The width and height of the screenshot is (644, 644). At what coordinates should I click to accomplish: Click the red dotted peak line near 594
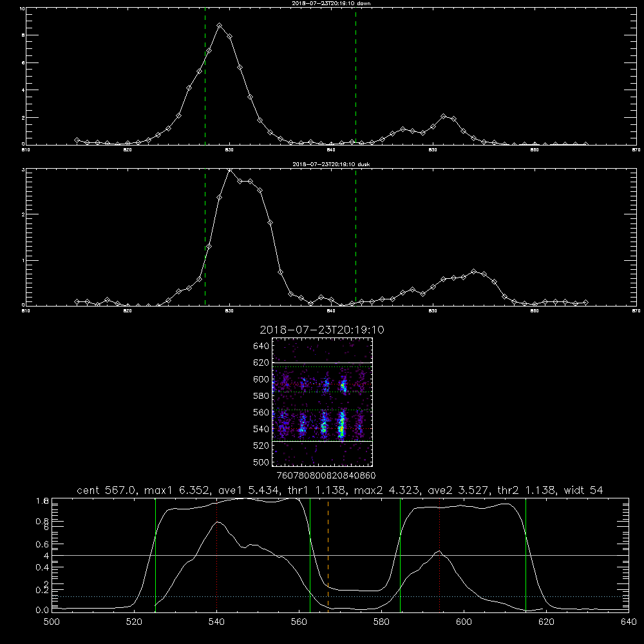[x=439, y=554]
